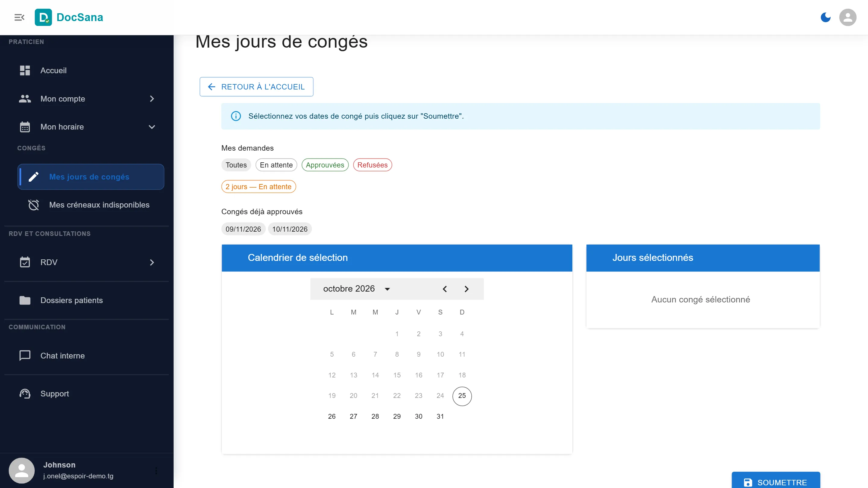This screenshot has width=868, height=488.
Task: Select October 29 in the calendar
Action: coord(397,417)
